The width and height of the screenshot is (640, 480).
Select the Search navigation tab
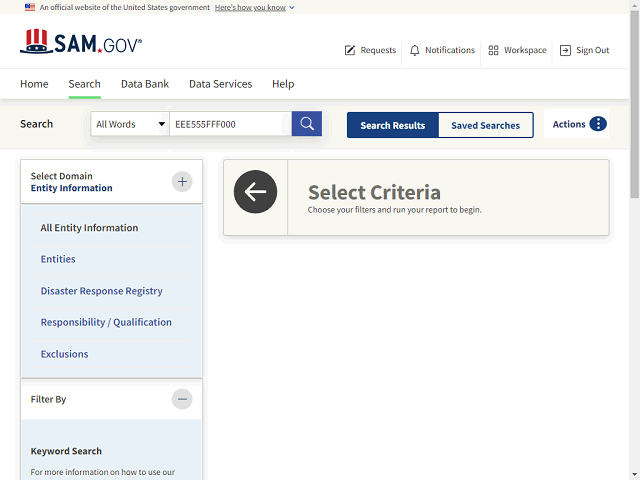84,84
